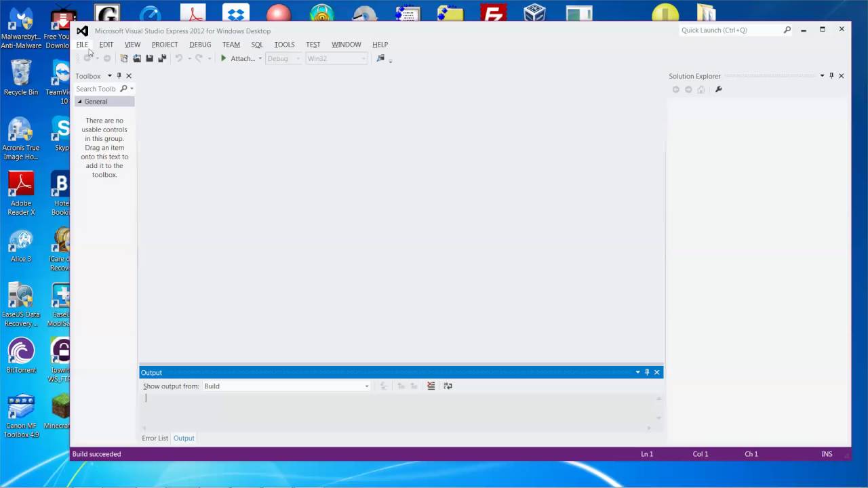Screen dimensions: 868x488
Task: Open the Toolbox window position dropdown
Action: (x=109, y=76)
